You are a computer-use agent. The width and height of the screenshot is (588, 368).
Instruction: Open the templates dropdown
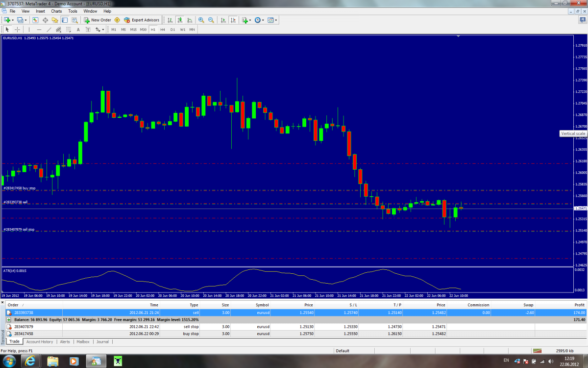tap(272, 20)
